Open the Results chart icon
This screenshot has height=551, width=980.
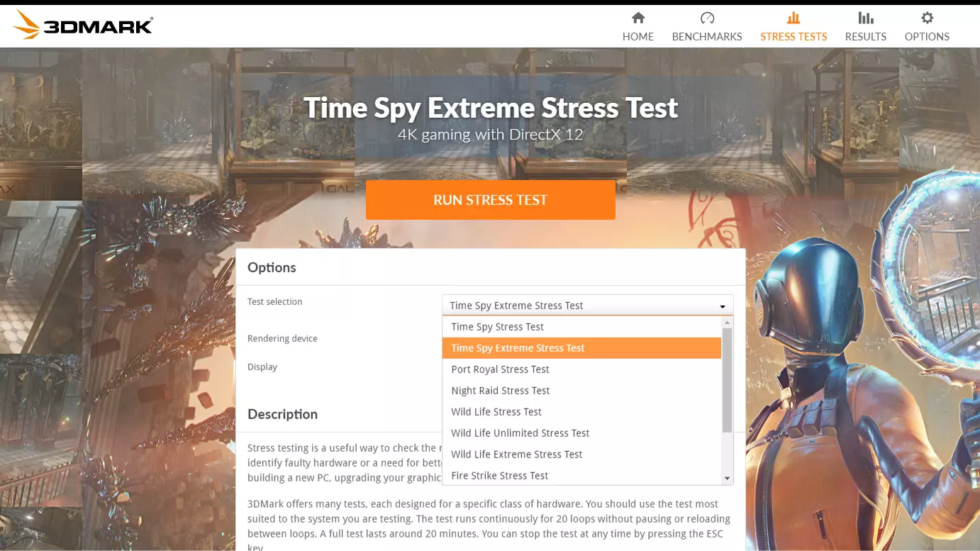point(866,18)
